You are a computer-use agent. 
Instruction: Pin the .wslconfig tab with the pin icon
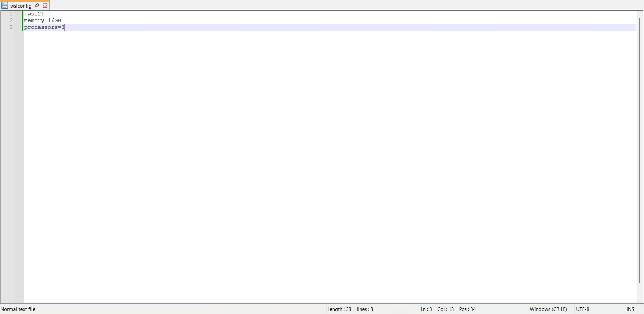point(37,5)
